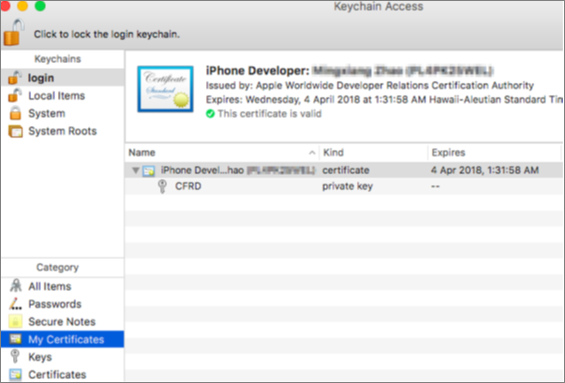Viewport: 565px width, 383px height.
Task: Show the Certificates category
Action: (63, 375)
